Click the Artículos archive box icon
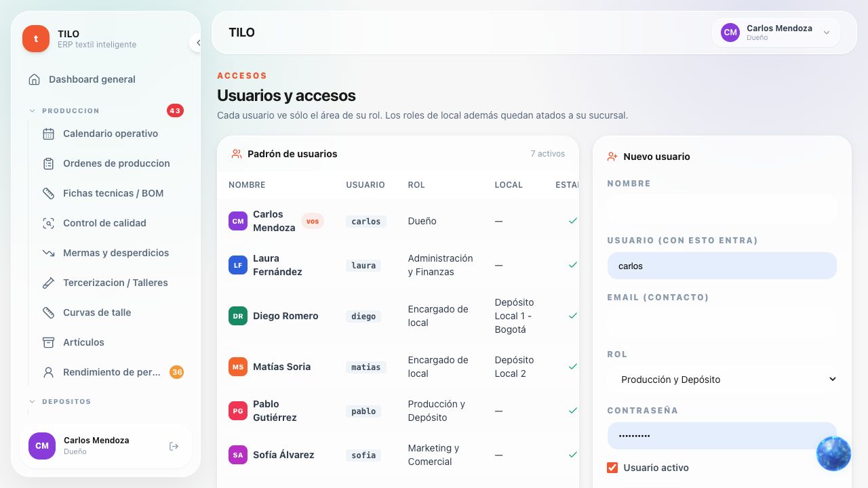This screenshot has width=868, height=488. point(48,342)
